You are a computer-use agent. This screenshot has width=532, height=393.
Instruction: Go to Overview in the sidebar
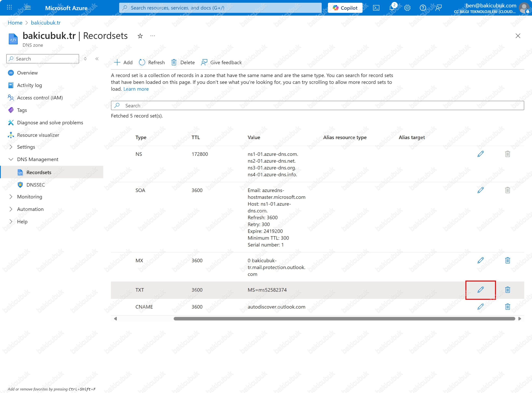click(27, 73)
